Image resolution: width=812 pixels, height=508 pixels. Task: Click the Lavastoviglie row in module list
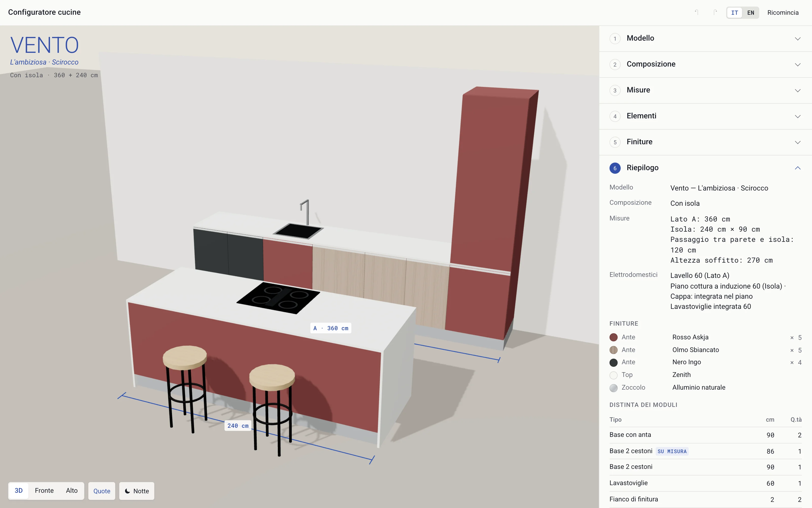705,483
